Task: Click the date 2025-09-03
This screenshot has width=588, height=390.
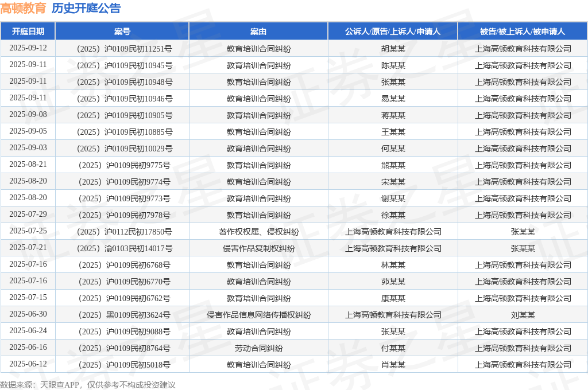Action: (28, 148)
